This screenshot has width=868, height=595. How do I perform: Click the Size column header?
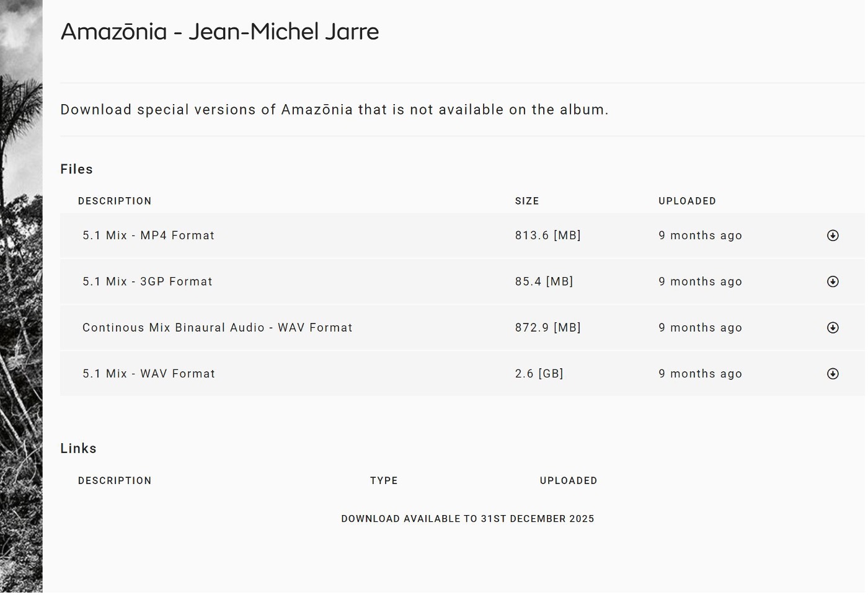527,201
